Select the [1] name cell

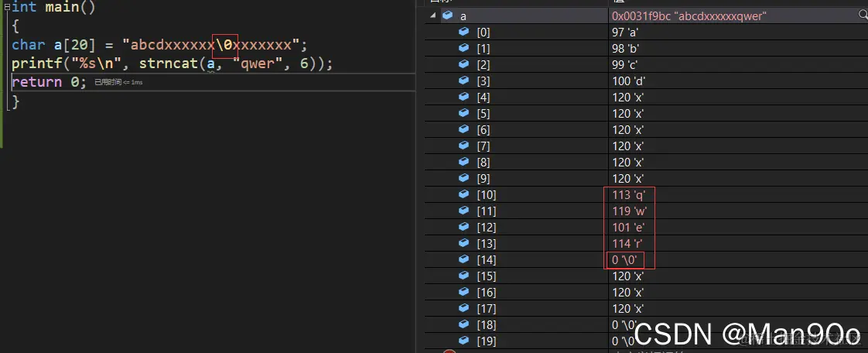tap(484, 49)
